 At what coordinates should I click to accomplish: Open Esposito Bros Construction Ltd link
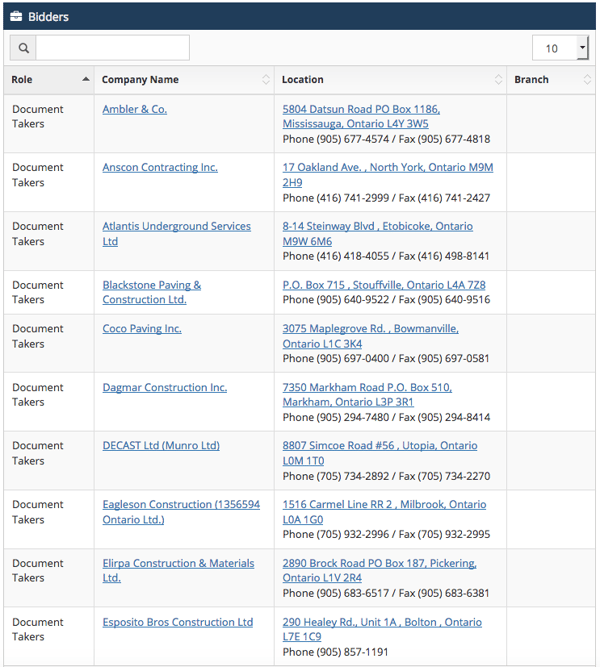point(177,622)
